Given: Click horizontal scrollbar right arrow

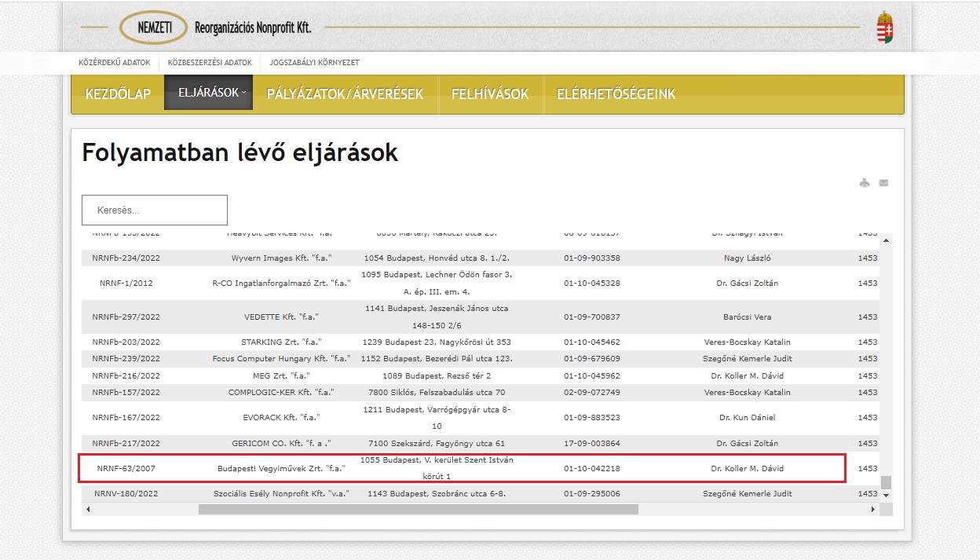Looking at the screenshot, I should click(x=872, y=509).
